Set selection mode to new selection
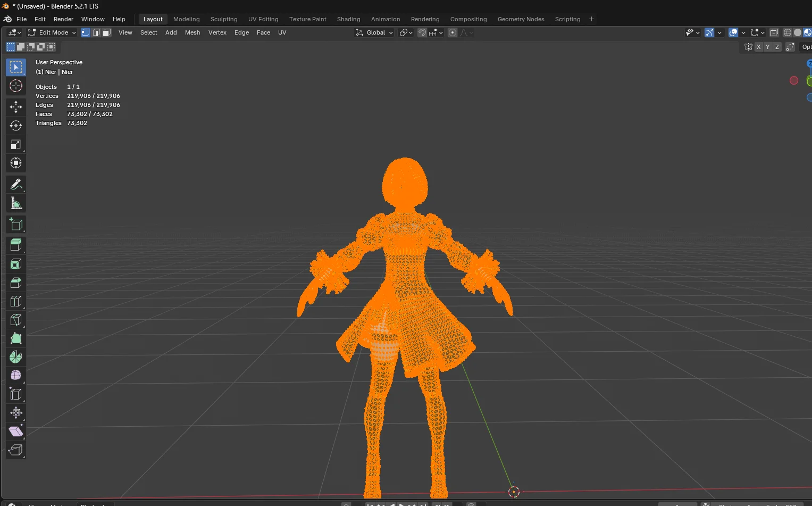Image resolution: width=812 pixels, height=506 pixels. [x=11, y=47]
